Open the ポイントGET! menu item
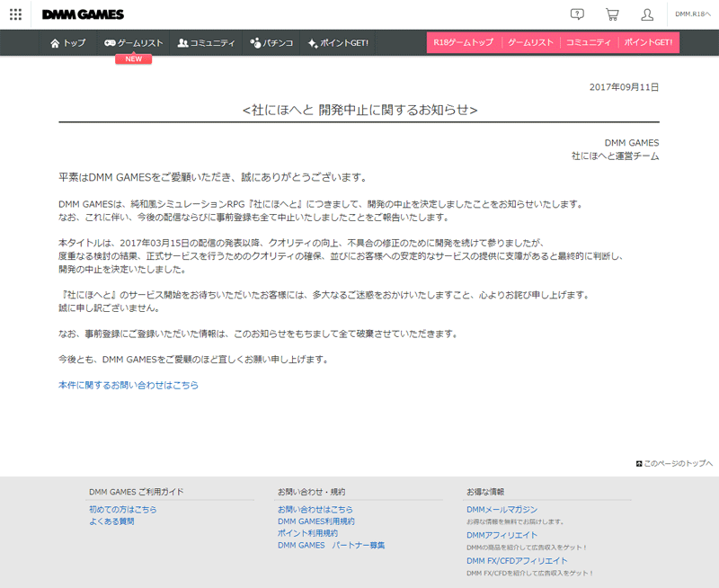The image size is (719, 588). (339, 43)
